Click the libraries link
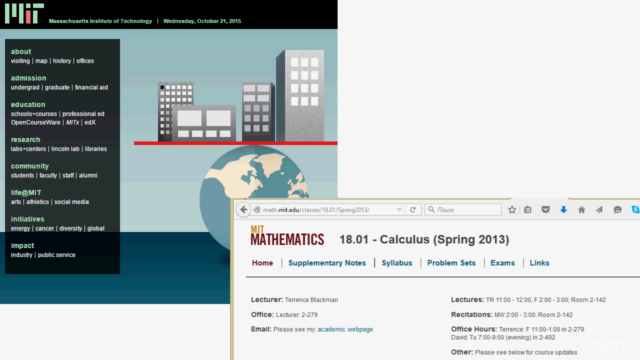This screenshot has height=360, width=640. [96, 149]
